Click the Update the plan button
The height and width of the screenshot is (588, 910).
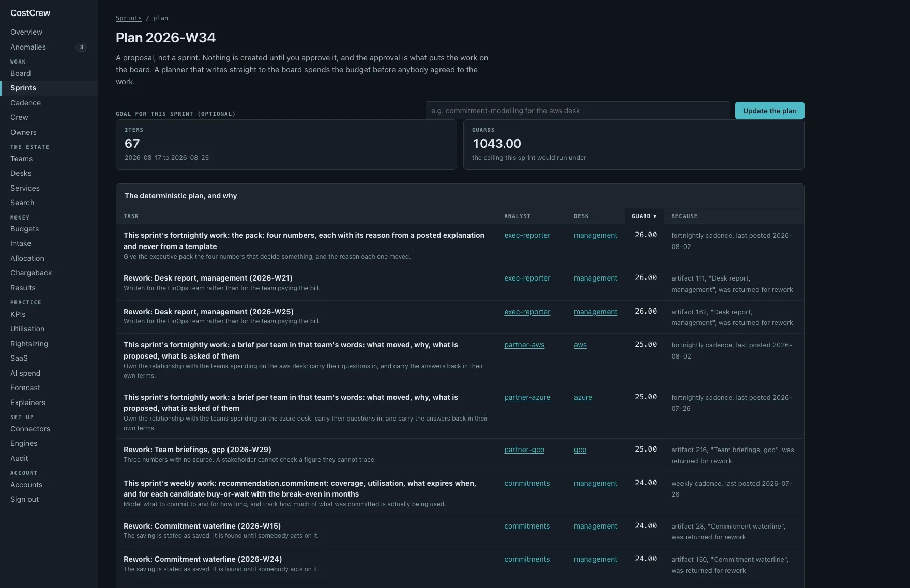pyautogui.click(x=769, y=111)
